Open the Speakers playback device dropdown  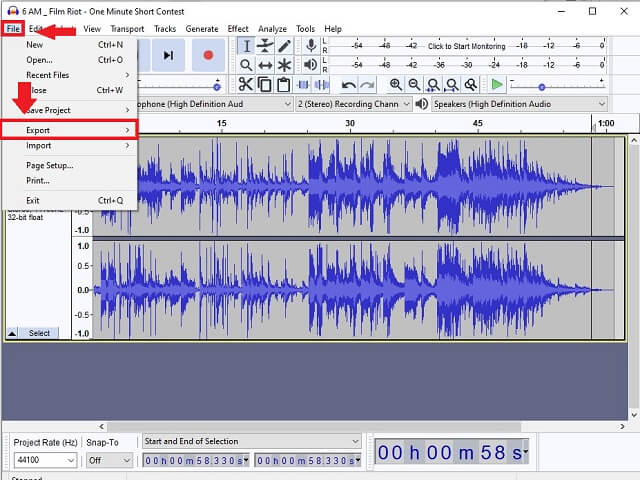pos(520,104)
